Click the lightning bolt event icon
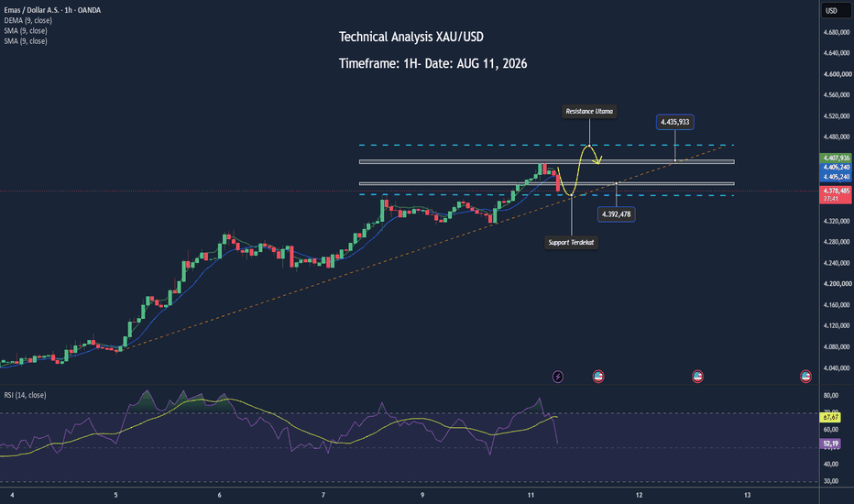The height and width of the screenshot is (504, 854). (558, 377)
